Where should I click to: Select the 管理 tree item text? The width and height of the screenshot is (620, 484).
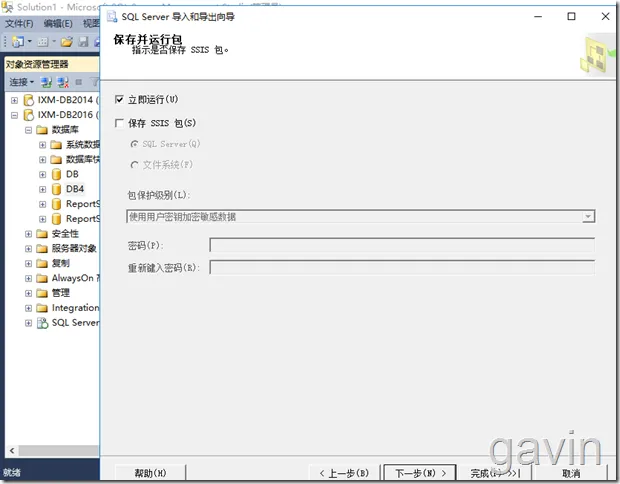tap(61, 293)
